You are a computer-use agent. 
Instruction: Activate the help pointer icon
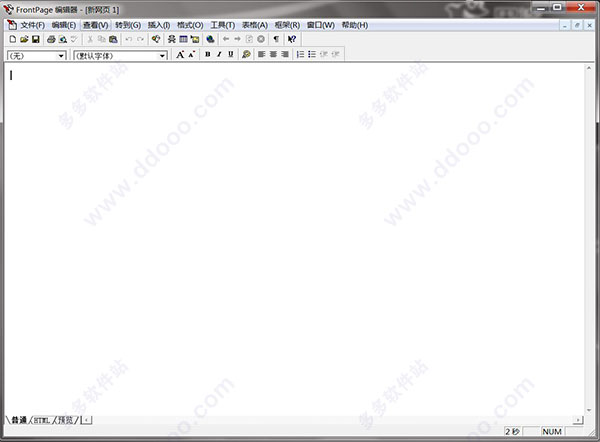point(292,39)
